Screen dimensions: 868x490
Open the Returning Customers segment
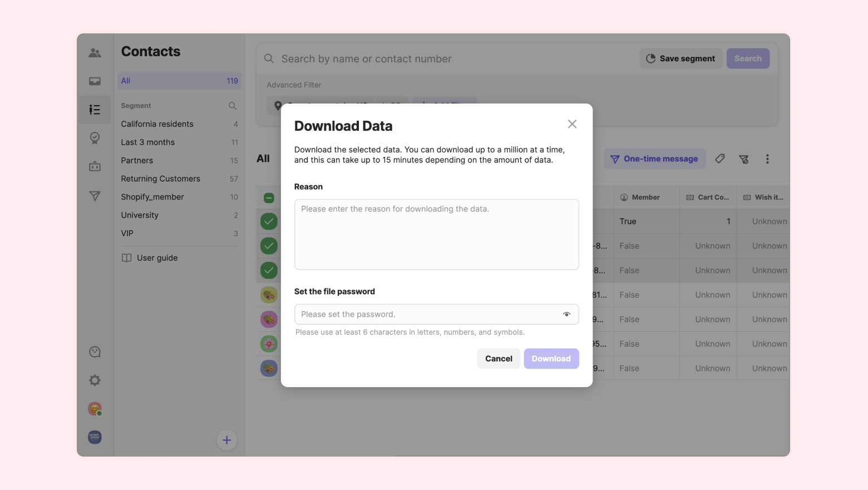click(160, 179)
